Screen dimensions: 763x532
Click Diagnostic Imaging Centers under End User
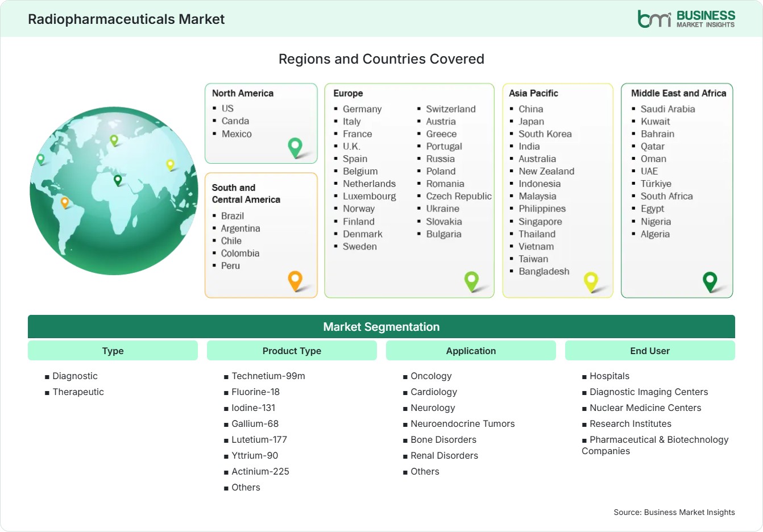(649, 392)
